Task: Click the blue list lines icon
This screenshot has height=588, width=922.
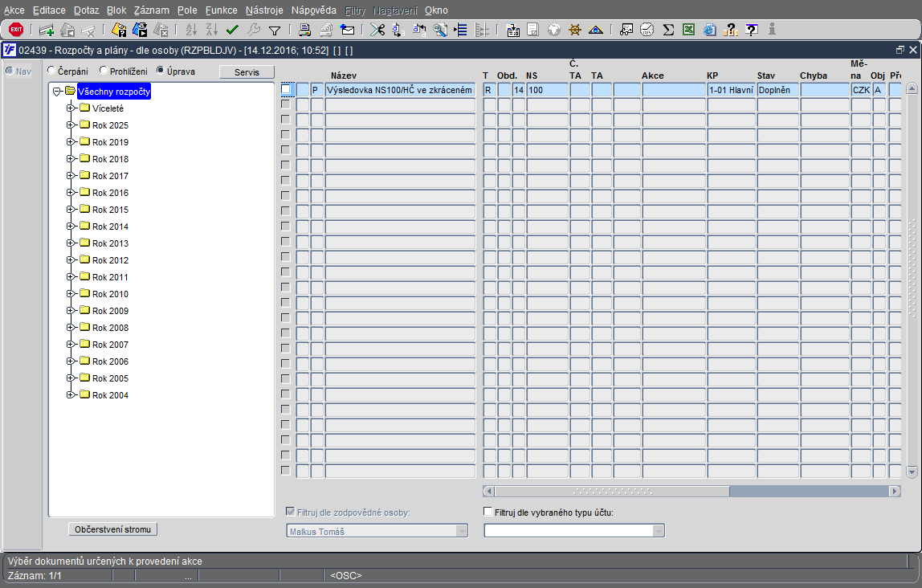Action: (x=461, y=30)
